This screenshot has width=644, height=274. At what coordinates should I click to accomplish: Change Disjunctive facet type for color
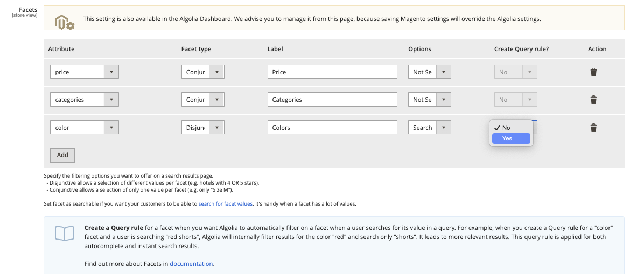[x=202, y=128]
